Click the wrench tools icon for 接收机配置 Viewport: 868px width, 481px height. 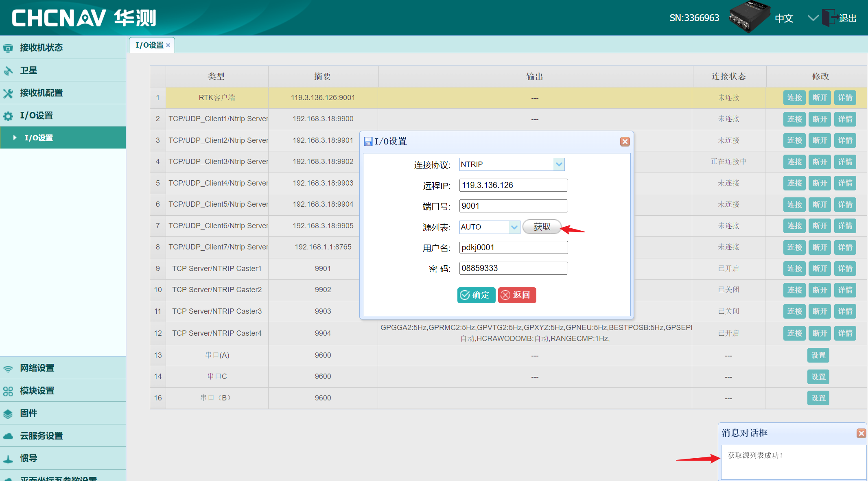[8, 93]
